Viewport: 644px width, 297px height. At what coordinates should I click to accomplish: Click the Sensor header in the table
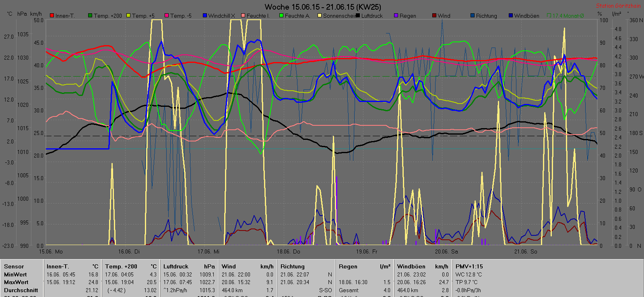point(14,266)
